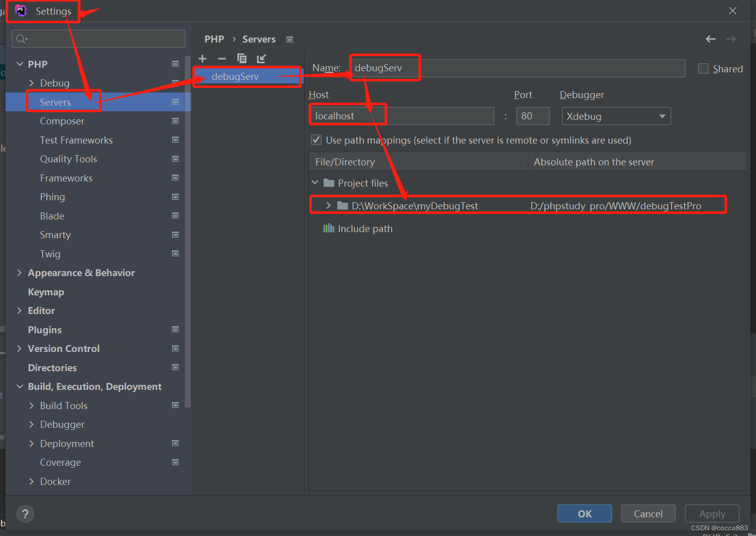Focus the settings search field
756x536 pixels.
(x=98, y=39)
